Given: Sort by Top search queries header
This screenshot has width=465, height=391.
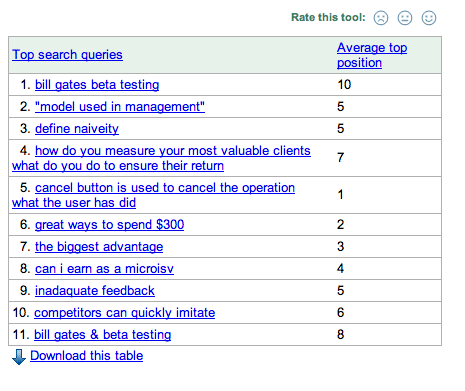Looking at the screenshot, I should click(x=67, y=55).
